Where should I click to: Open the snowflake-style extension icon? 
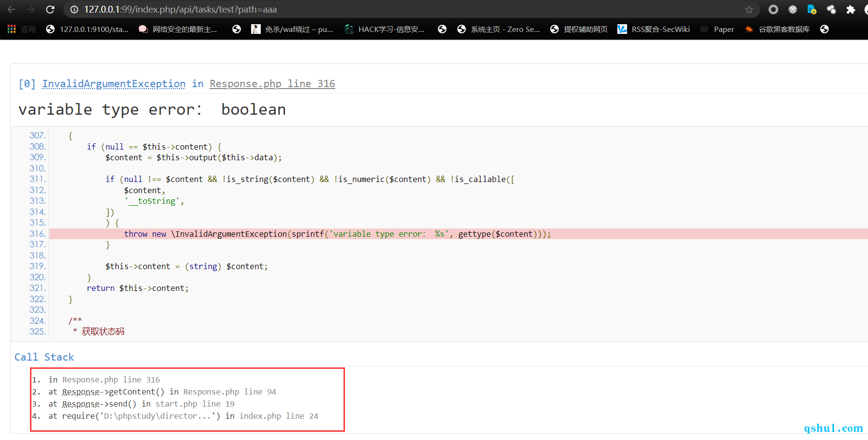(x=793, y=9)
